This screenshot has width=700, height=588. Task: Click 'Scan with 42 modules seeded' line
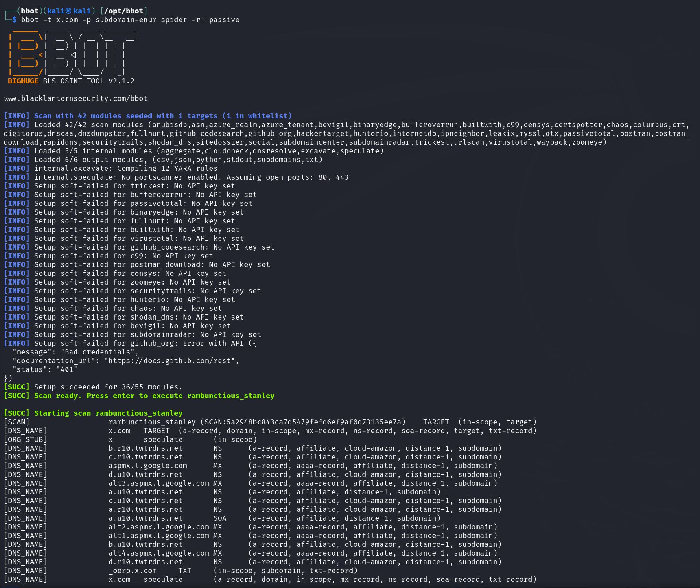pyautogui.click(x=148, y=116)
